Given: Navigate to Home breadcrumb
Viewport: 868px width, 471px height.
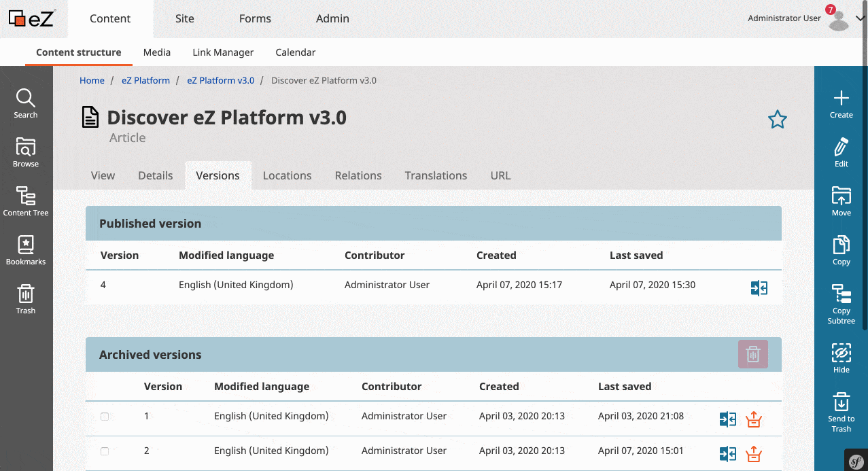Looking at the screenshot, I should pyautogui.click(x=92, y=80).
